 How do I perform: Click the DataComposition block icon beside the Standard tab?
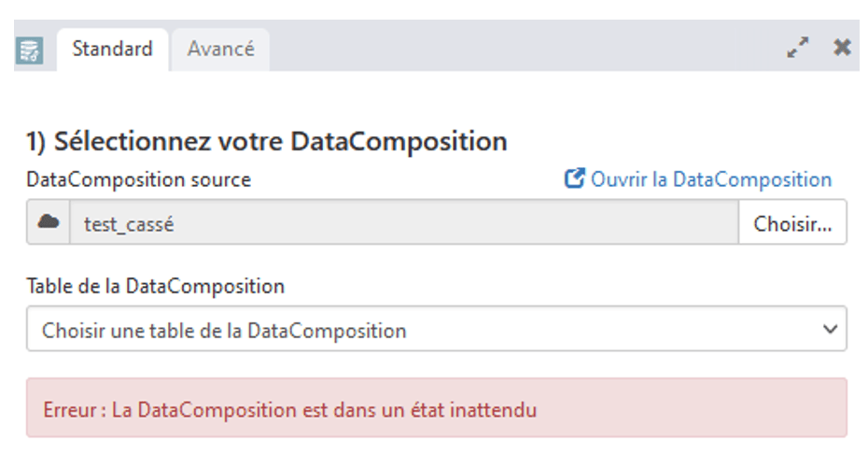click(29, 51)
